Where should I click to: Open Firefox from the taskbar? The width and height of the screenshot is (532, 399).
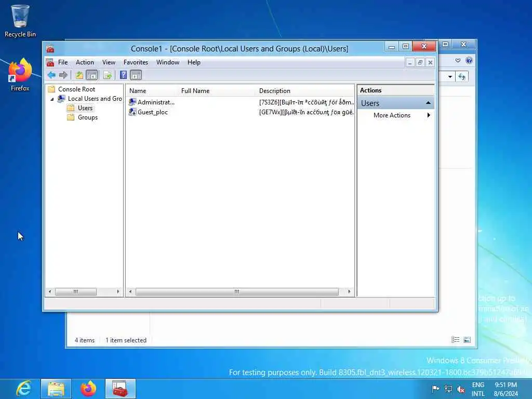point(88,389)
